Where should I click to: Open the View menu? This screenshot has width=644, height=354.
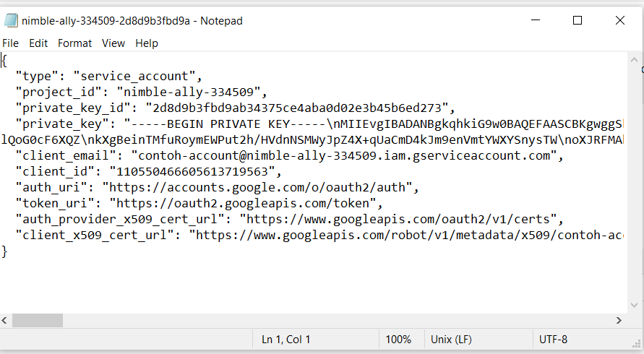113,43
